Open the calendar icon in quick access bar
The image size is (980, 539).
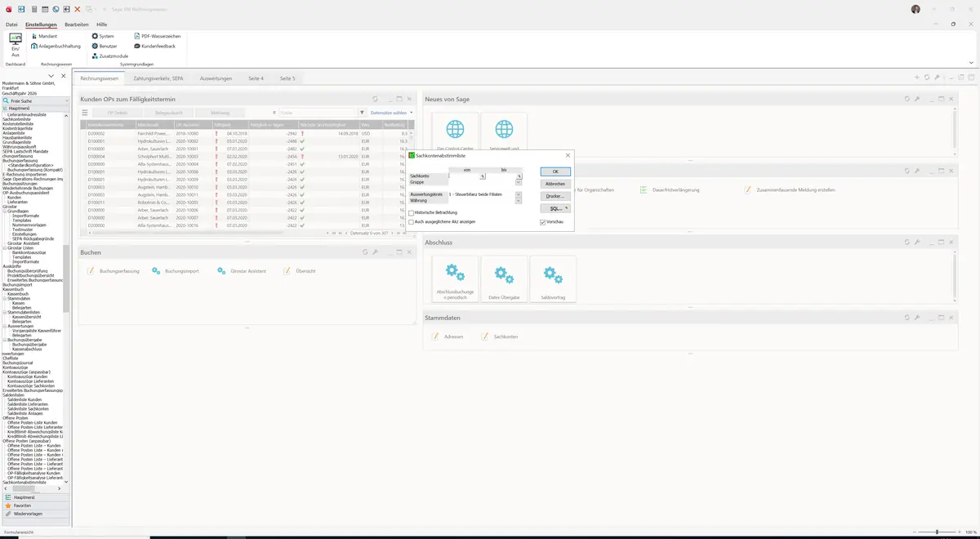point(45,9)
